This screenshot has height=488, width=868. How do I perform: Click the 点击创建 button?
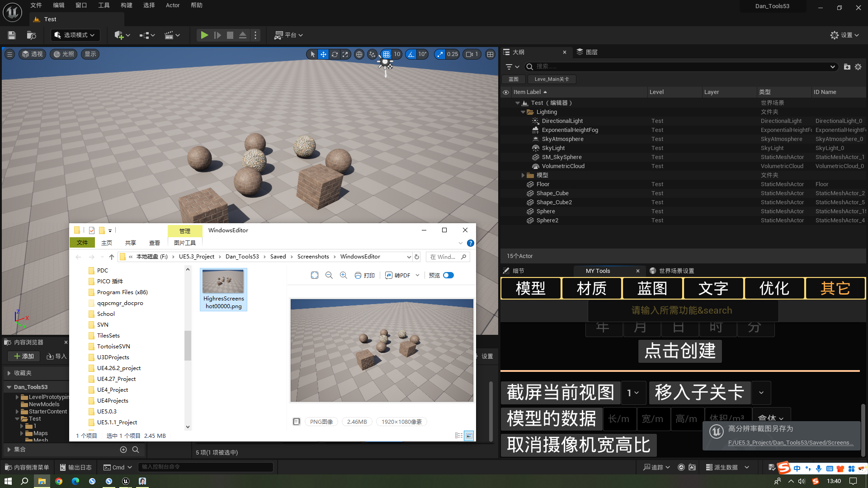pyautogui.click(x=680, y=351)
